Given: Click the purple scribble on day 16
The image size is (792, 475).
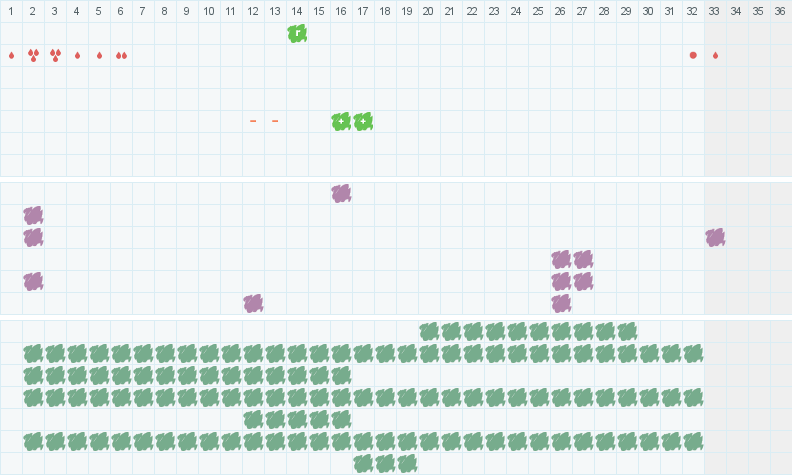Looking at the screenshot, I should [x=341, y=193].
